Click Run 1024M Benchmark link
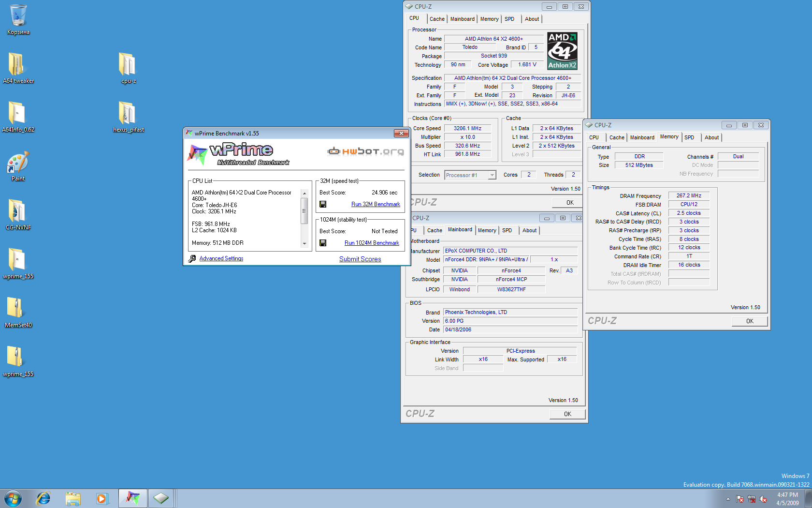This screenshot has width=812, height=508. (372, 243)
